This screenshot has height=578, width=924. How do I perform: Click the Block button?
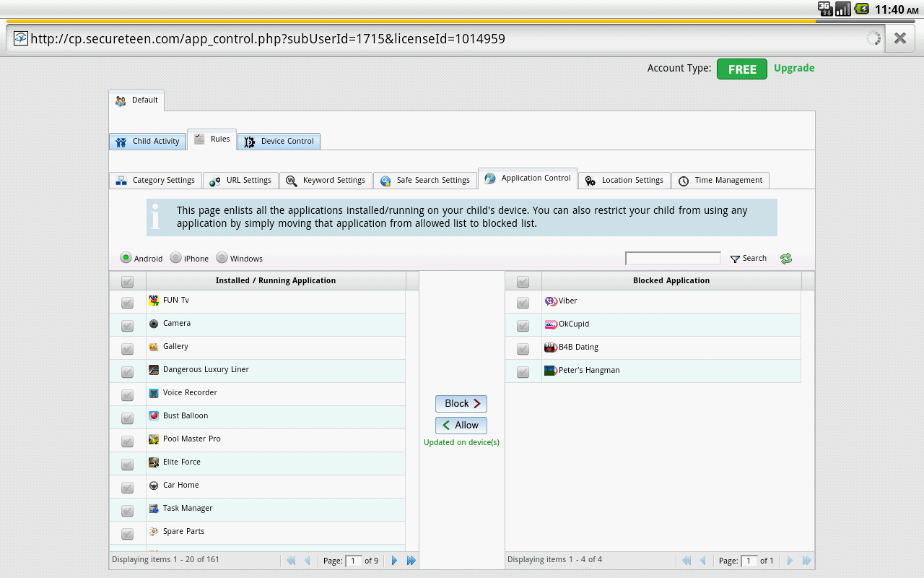tap(461, 404)
